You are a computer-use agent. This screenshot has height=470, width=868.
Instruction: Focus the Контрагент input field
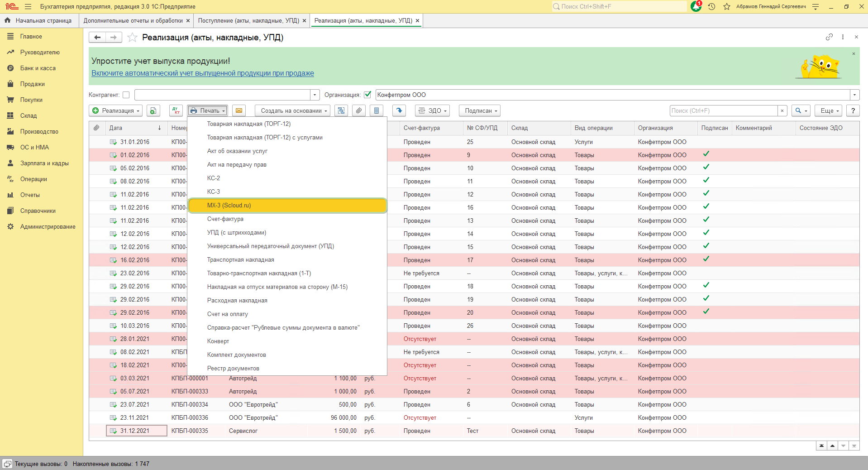pos(223,95)
